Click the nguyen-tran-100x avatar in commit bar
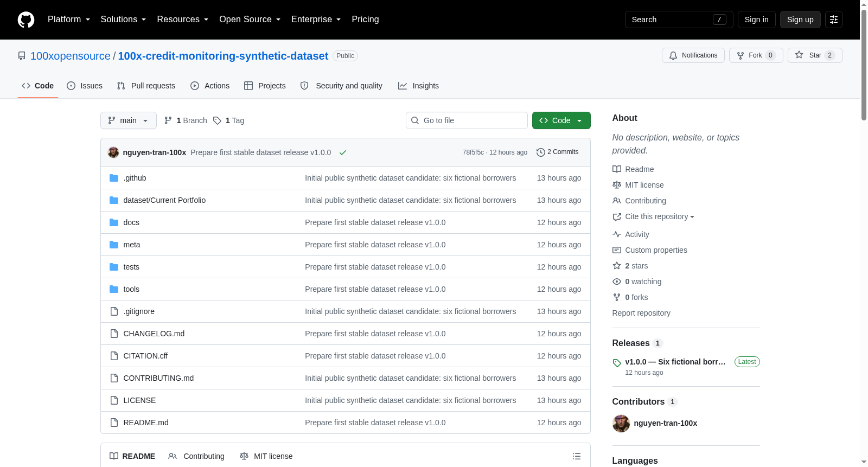Viewport: 868px width, 467px height. 113,152
